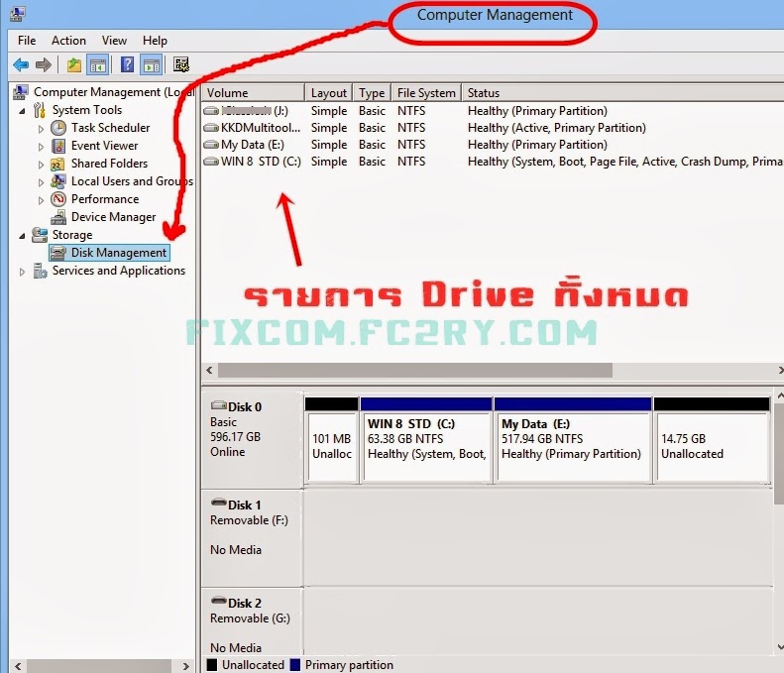Click the '596.17 GB' Disk 0 size text
The height and width of the screenshot is (673, 784).
tap(235, 436)
